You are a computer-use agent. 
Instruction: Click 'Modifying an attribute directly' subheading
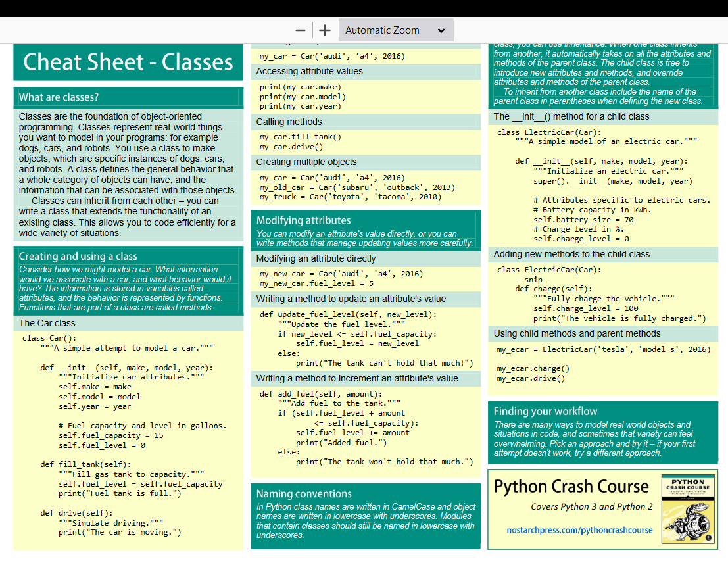tap(316, 259)
